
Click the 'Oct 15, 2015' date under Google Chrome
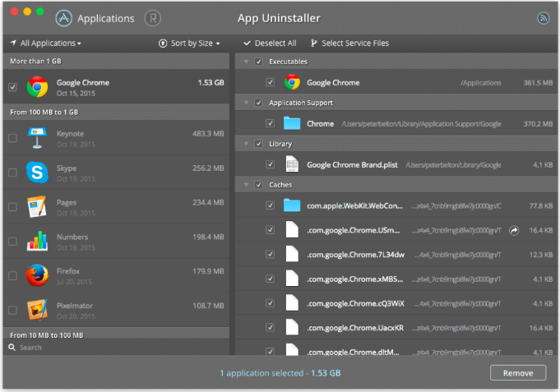click(76, 94)
